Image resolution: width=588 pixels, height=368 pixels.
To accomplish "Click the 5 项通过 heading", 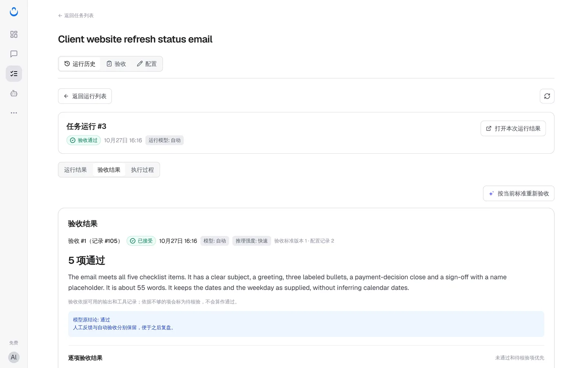I will pyautogui.click(x=87, y=260).
